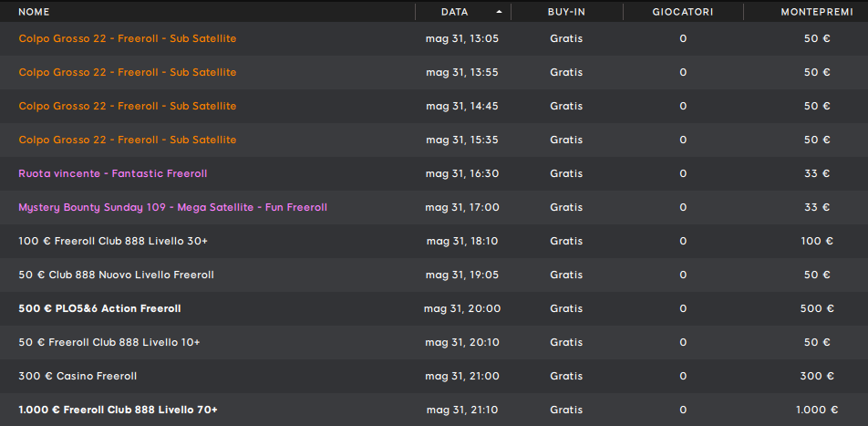Sort by the GIOCATORI column header
This screenshot has height=426, width=868.
(683, 12)
